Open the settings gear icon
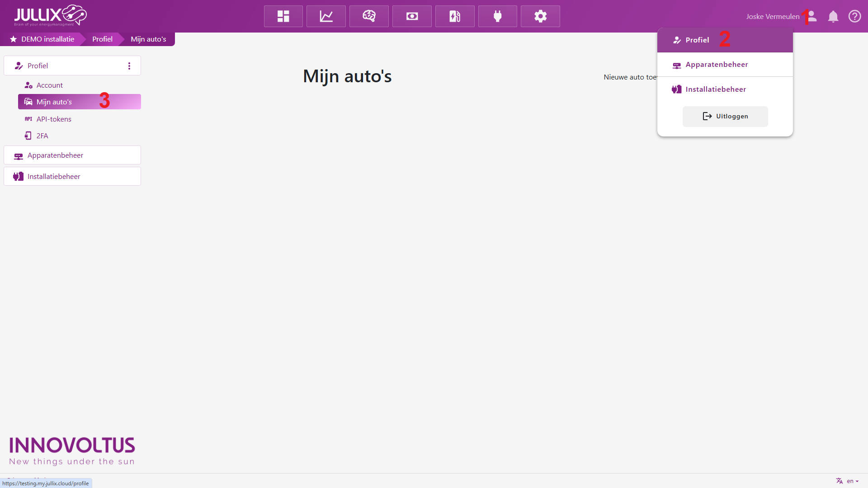 tap(540, 16)
